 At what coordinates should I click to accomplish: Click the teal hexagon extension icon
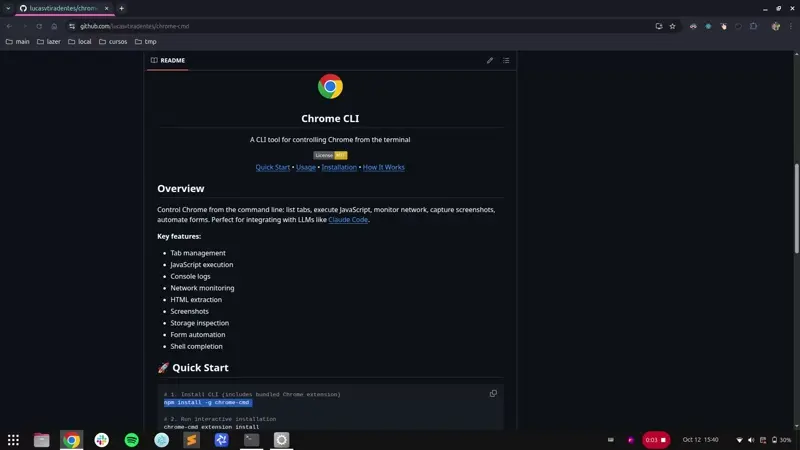708,26
